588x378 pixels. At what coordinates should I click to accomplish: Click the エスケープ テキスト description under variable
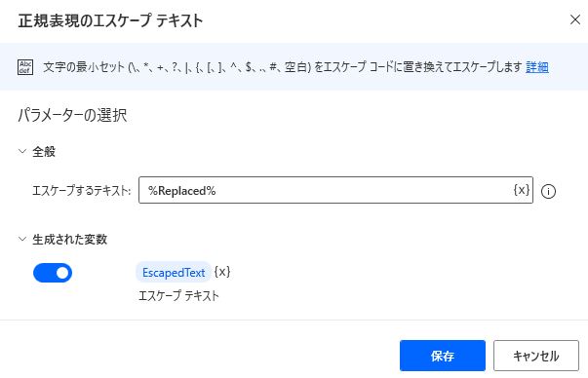178,295
